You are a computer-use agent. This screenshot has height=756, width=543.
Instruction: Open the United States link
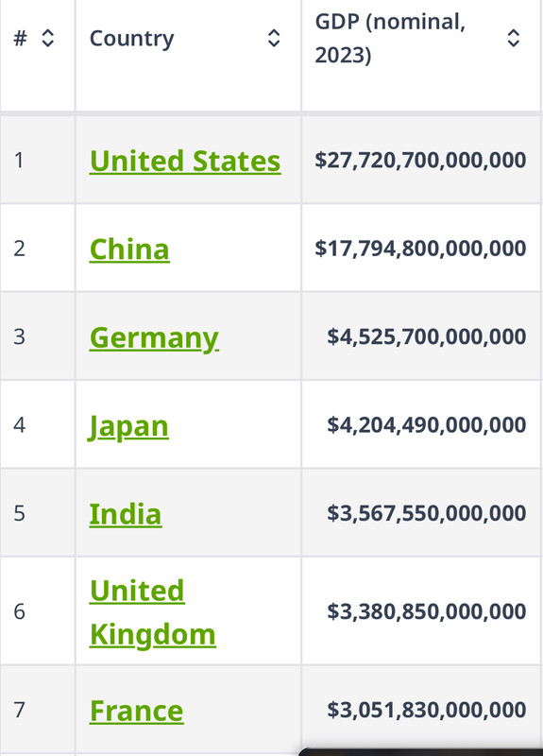click(x=185, y=161)
